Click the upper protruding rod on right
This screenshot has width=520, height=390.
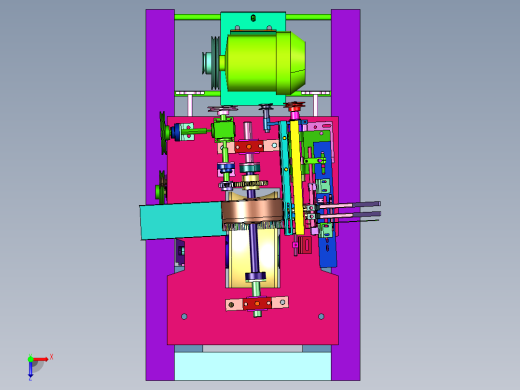click(x=349, y=204)
